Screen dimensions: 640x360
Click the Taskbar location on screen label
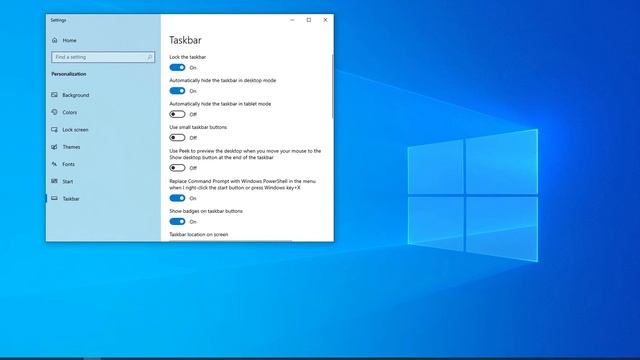tap(198, 235)
